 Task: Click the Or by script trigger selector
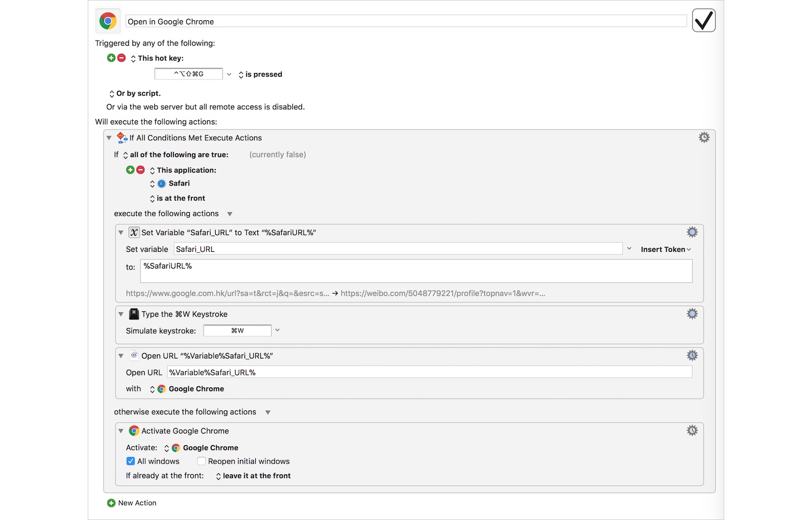point(134,93)
